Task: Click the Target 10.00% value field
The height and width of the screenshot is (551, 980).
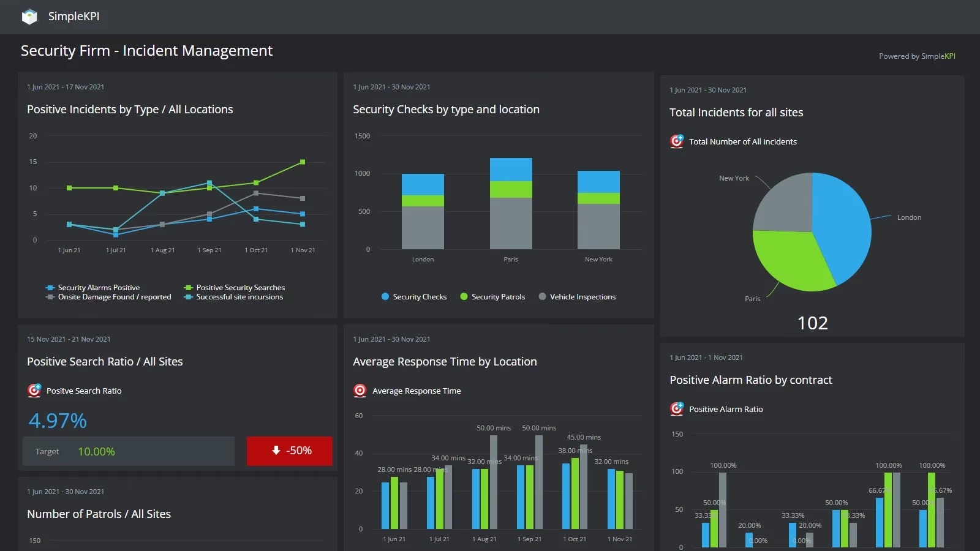Action: 96,451
